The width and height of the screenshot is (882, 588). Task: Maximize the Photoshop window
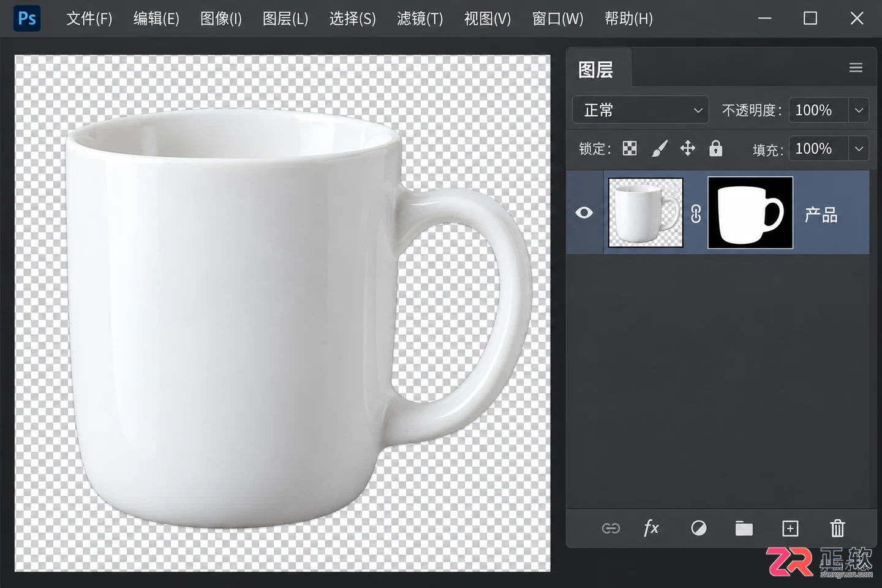click(810, 18)
